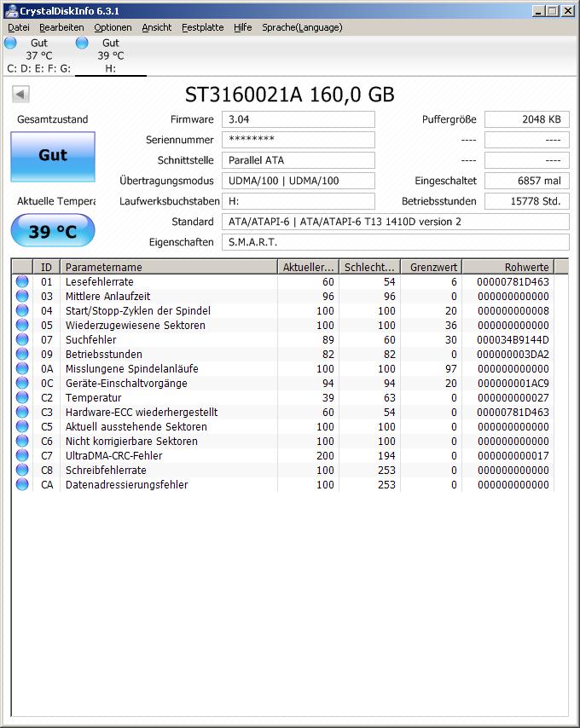
Task: Select the 37 °C drive status icon
Action: click(x=10, y=43)
